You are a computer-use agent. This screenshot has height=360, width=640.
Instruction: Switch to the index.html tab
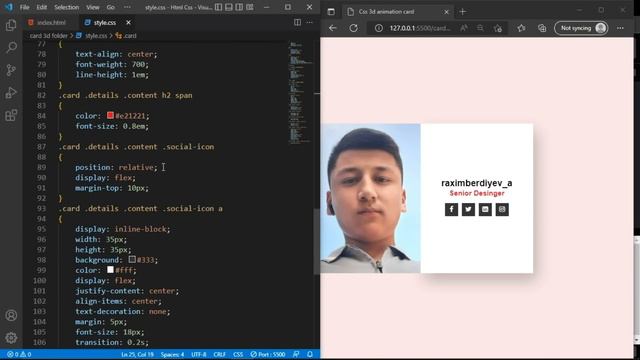click(47, 22)
